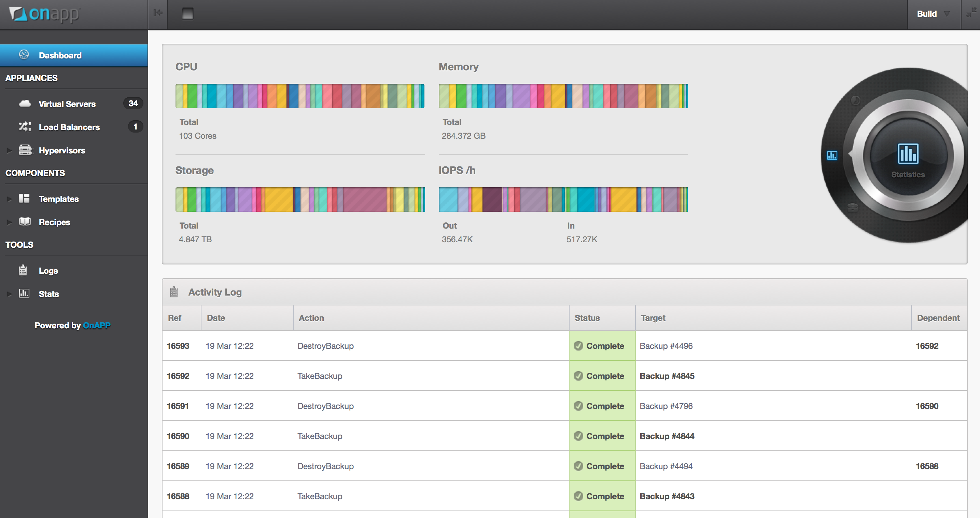Click the small statistics icon on the dial's left edge
Image resolution: width=980 pixels, height=518 pixels.
pyautogui.click(x=832, y=155)
